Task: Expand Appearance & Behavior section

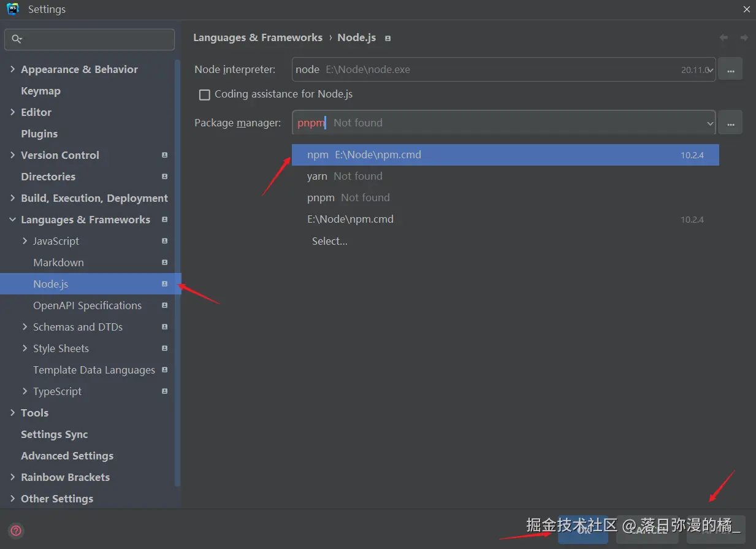Action: (12, 69)
